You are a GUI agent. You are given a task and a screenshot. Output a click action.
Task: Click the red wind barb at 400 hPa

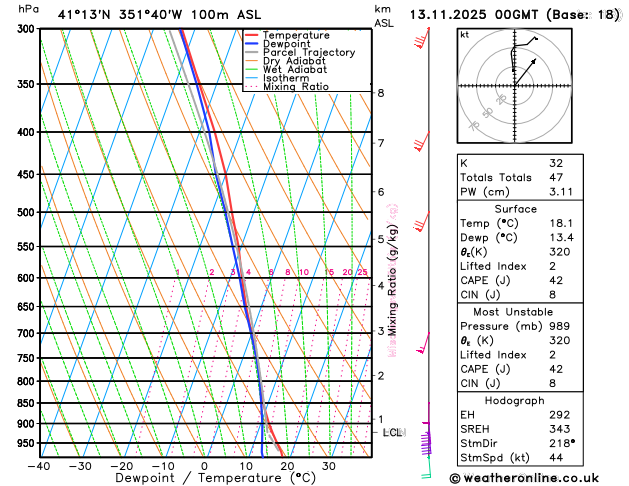(x=422, y=142)
